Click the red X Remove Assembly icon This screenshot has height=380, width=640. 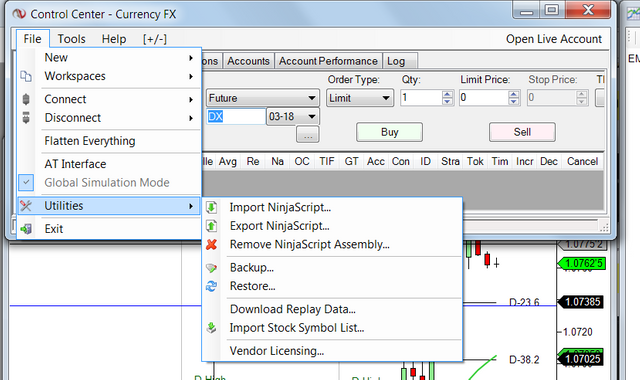(211, 244)
